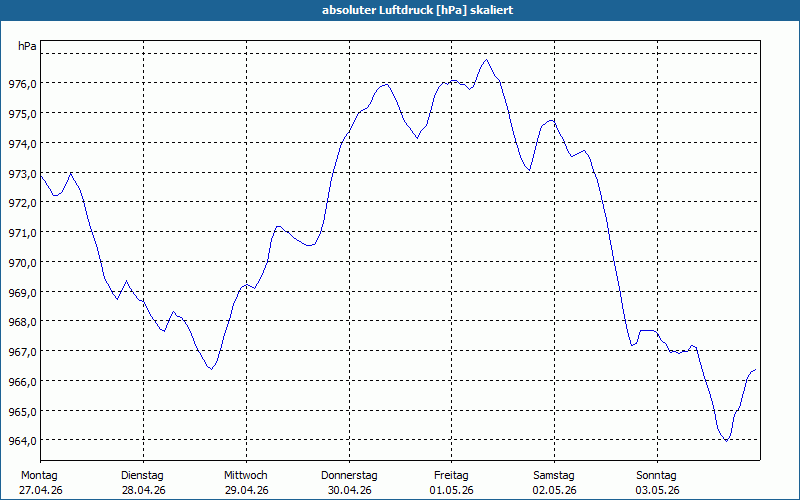Click the 969,0 axis value
This screenshot has height=500, width=800.
[x=23, y=293]
